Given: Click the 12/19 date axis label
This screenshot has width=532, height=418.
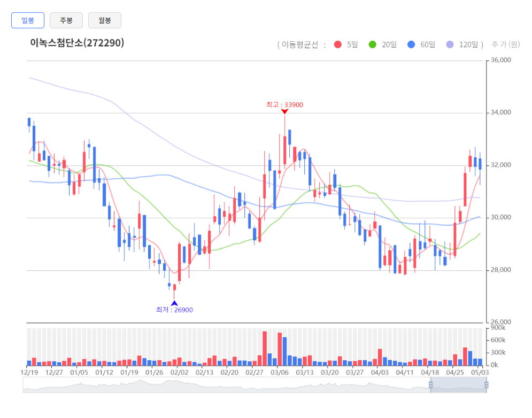Looking at the screenshot, I should [29, 372].
